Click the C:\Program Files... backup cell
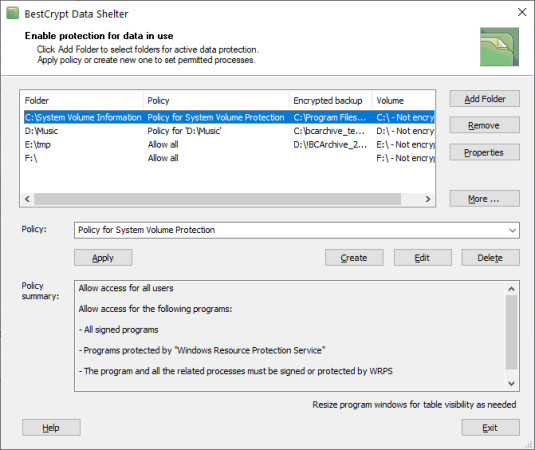 [330, 117]
